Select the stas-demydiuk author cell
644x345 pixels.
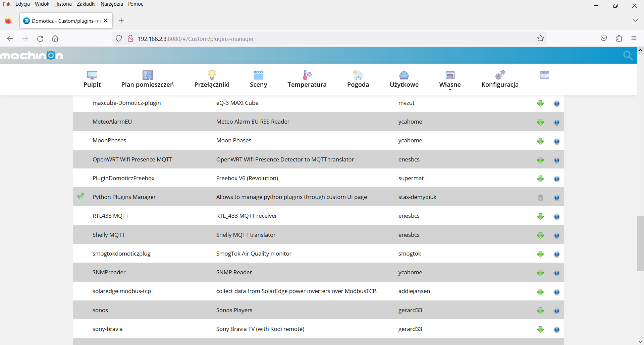click(x=417, y=197)
